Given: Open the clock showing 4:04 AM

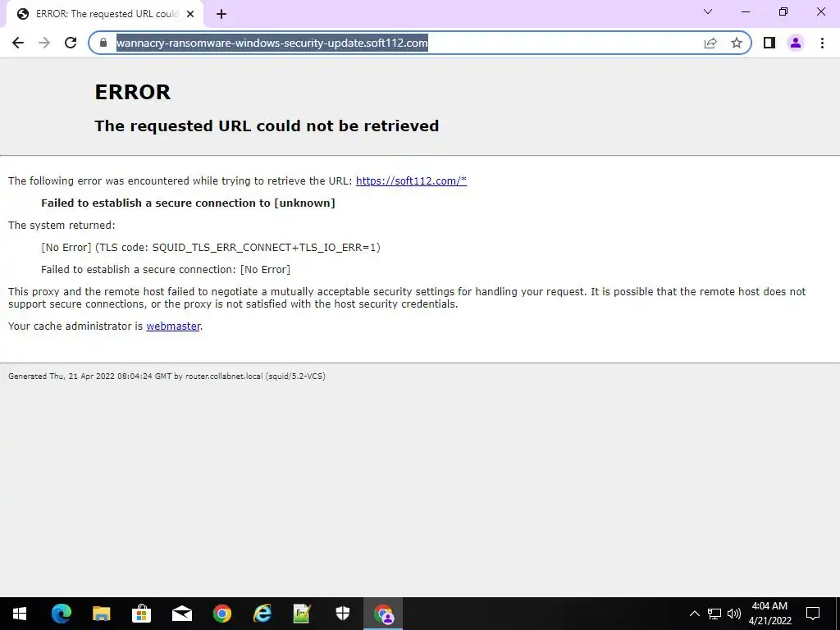Looking at the screenshot, I should [x=769, y=614].
